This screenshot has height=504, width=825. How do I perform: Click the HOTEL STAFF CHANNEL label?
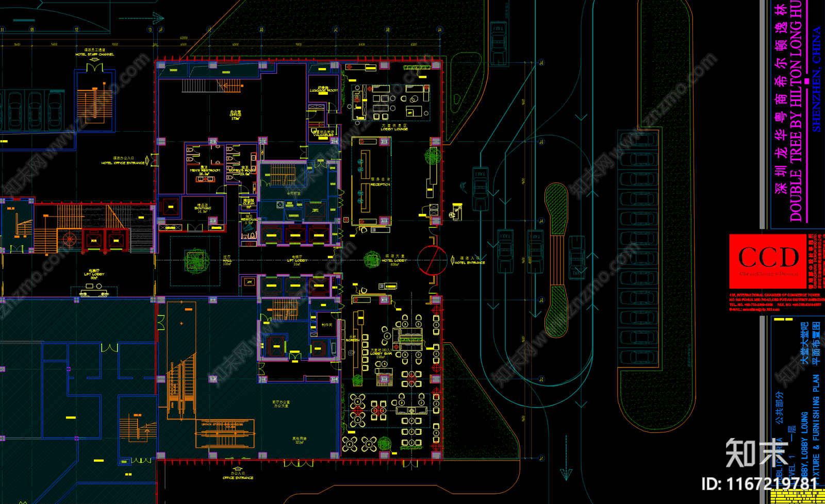(94, 54)
